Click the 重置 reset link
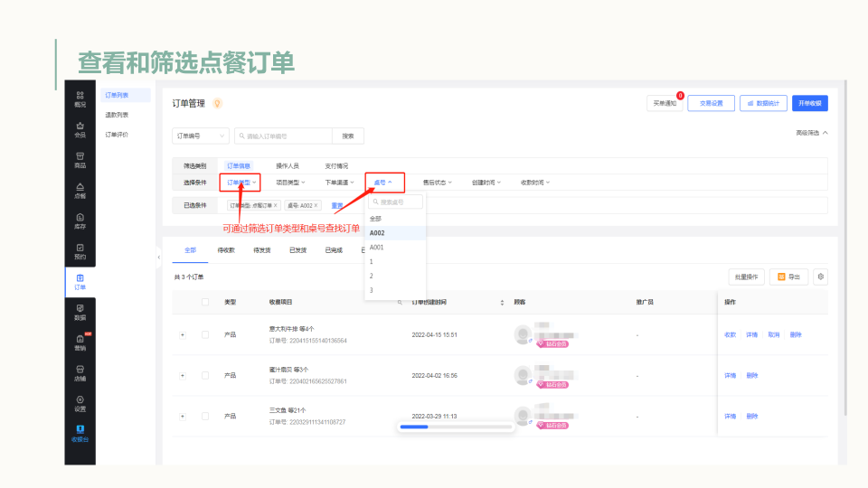The width and height of the screenshot is (868, 488). coord(337,205)
